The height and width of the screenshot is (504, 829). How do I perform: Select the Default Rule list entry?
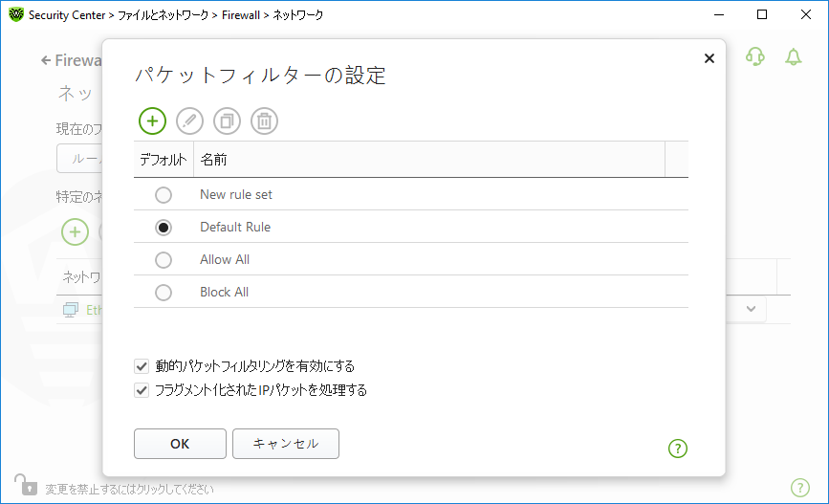[235, 228]
